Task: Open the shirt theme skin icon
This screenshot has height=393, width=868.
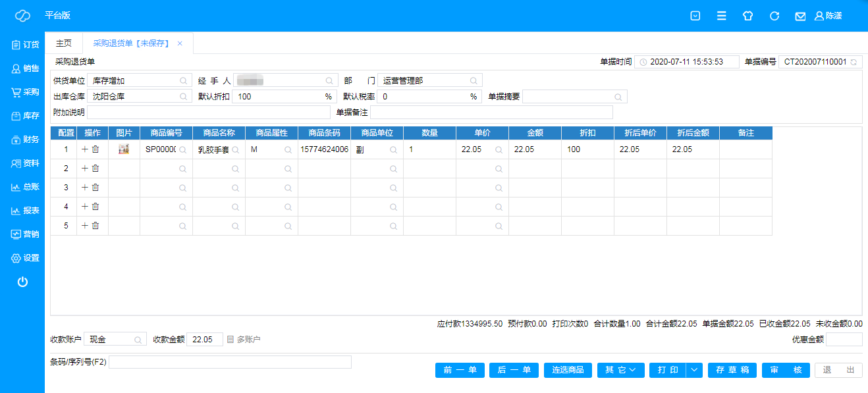Action: 747,16
